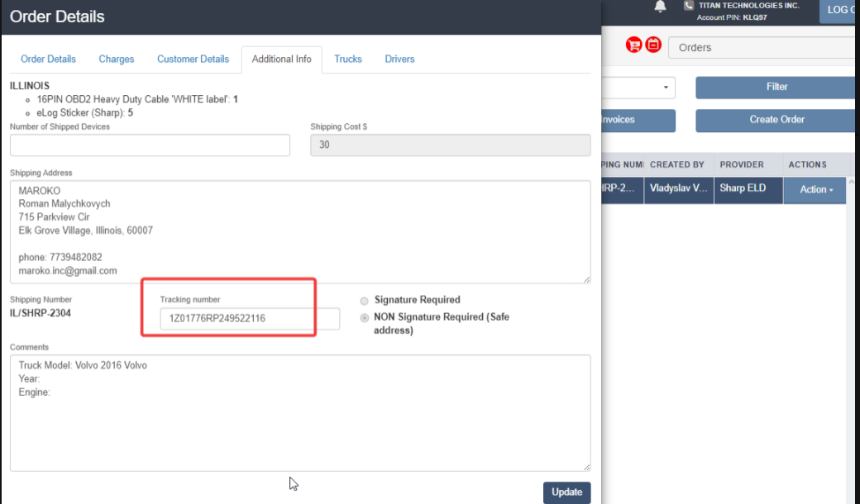
Task: Click the orders table scrollbar up arrow
Action: (851, 182)
